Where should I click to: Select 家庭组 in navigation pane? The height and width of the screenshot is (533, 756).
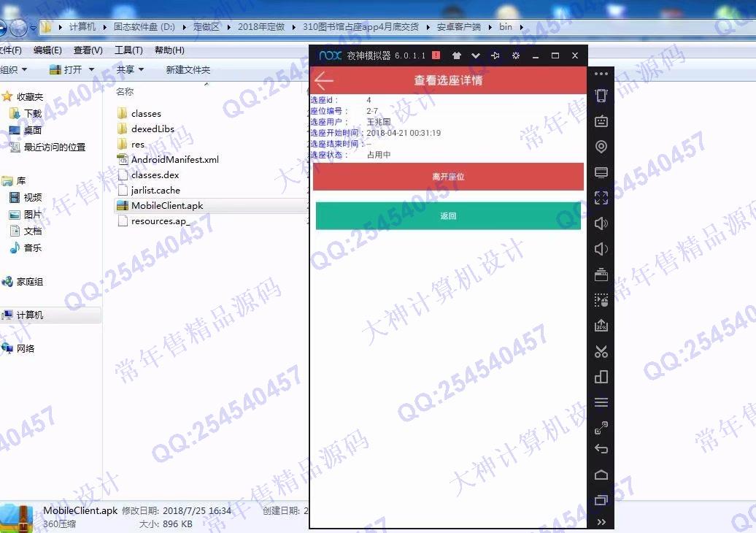[23, 282]
